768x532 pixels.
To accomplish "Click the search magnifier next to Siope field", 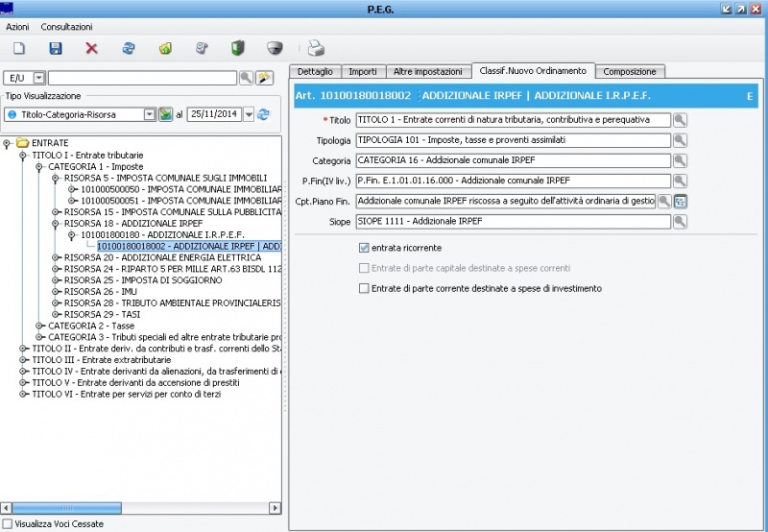I will [x=680, y=222].
